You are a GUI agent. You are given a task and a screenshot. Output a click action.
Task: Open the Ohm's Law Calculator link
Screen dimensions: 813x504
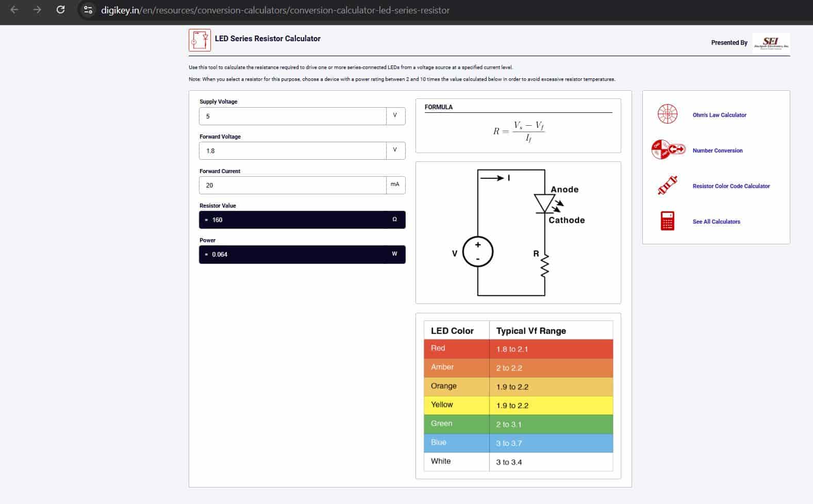tap(719, 115)
